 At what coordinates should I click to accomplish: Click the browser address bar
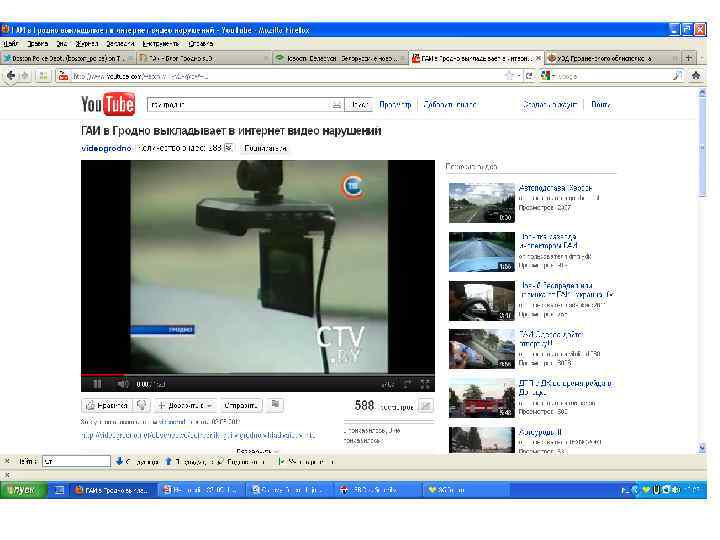pos(285,76)
